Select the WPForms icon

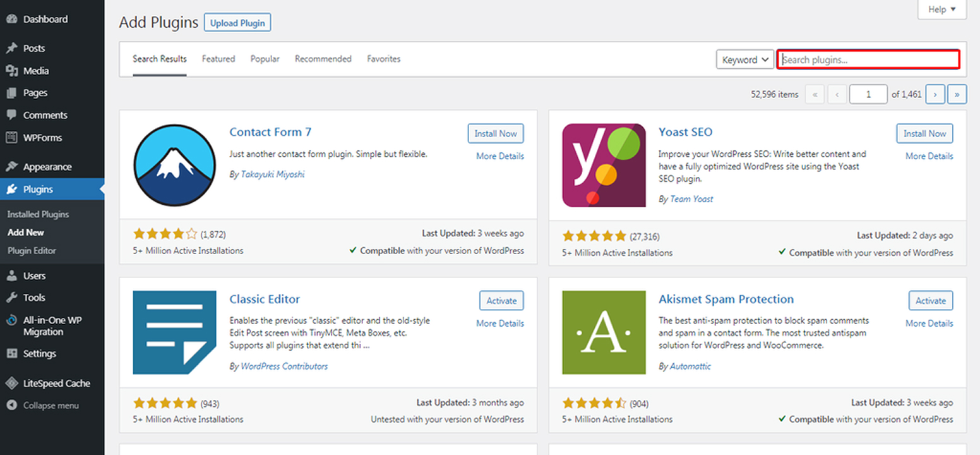pyautogui.click(x=13, y=137)
